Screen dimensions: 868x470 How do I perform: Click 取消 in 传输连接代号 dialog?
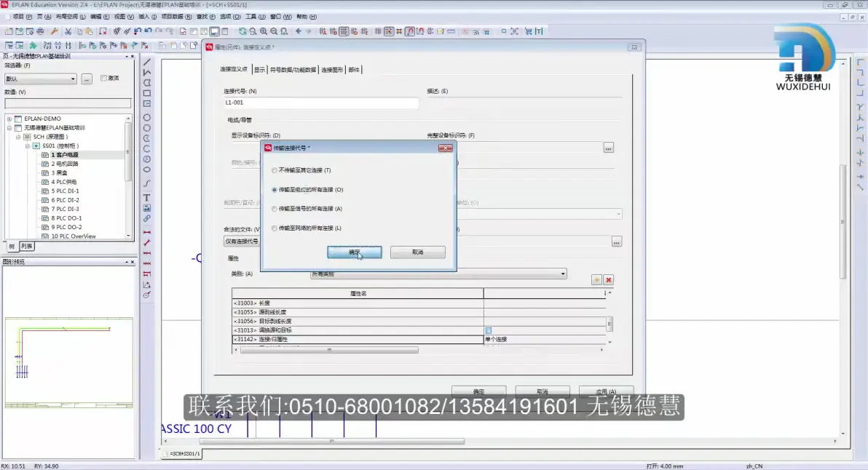[417, 252]
